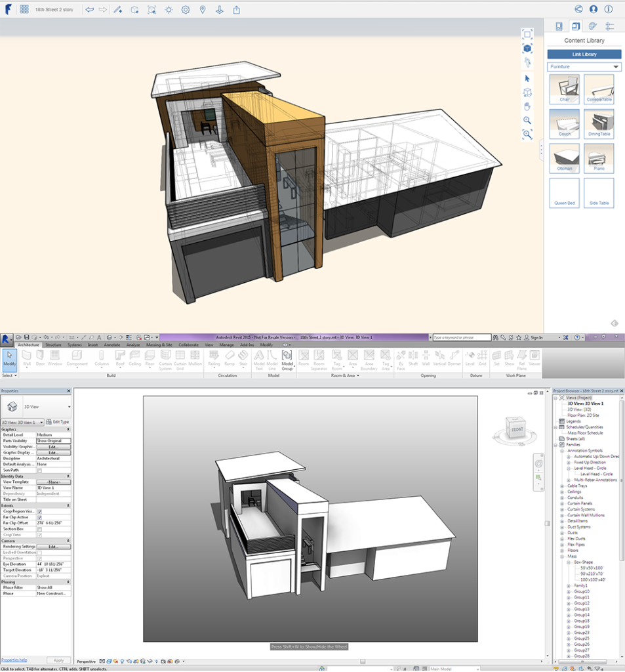This screenshot has height=672, width=625.
Task: Toggle the Sun Path checkbox
Action: 39,471
